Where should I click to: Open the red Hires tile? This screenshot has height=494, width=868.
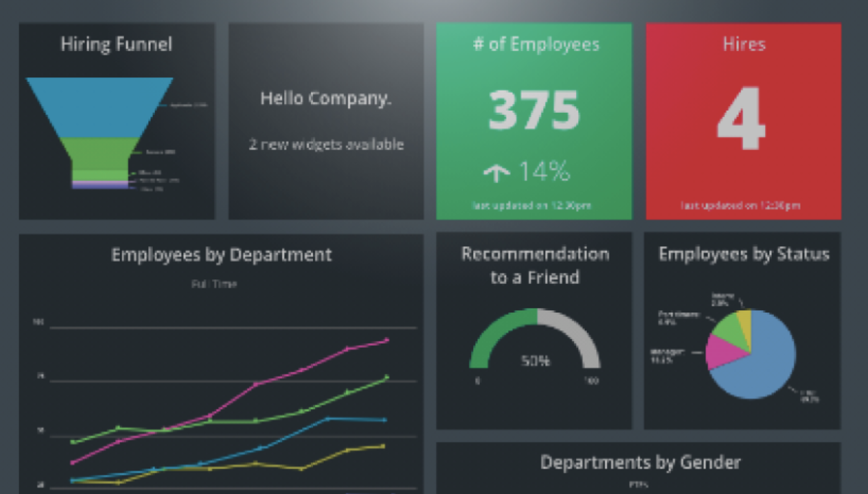coord(743,121)
